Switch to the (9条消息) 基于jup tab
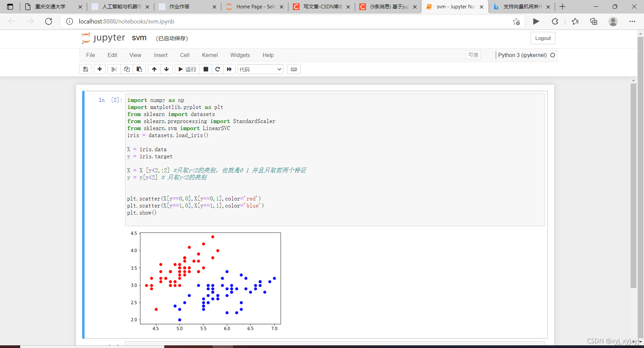 (x=389, y=7)
